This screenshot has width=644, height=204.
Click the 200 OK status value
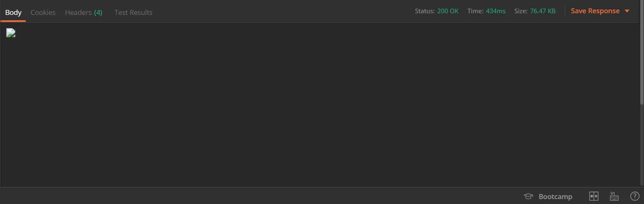point(448,11)
